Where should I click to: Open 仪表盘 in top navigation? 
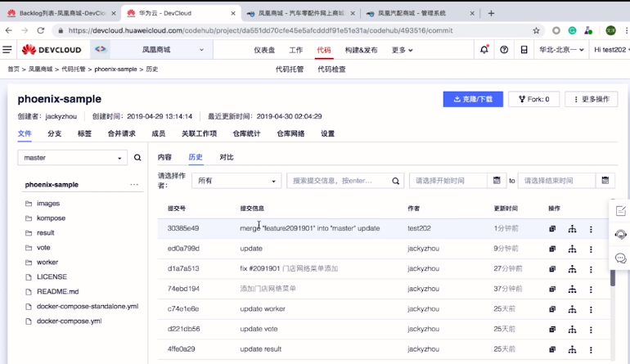pyautogui.click(x=264, y=50)
